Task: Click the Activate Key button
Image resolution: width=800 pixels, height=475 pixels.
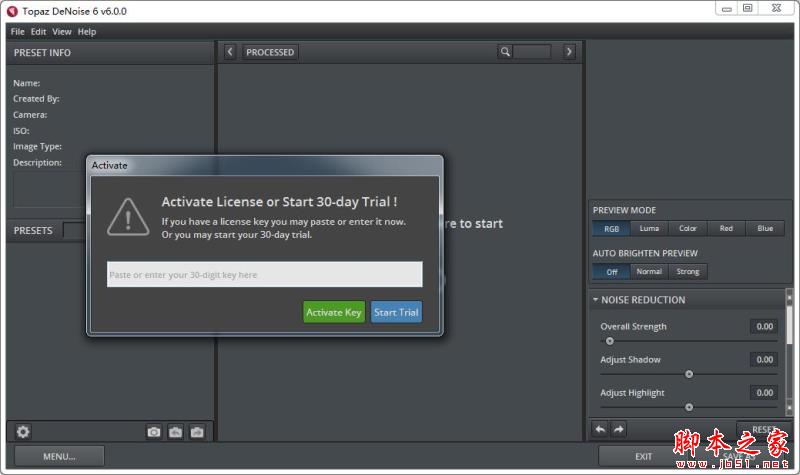Action: [x=334, y=312]
